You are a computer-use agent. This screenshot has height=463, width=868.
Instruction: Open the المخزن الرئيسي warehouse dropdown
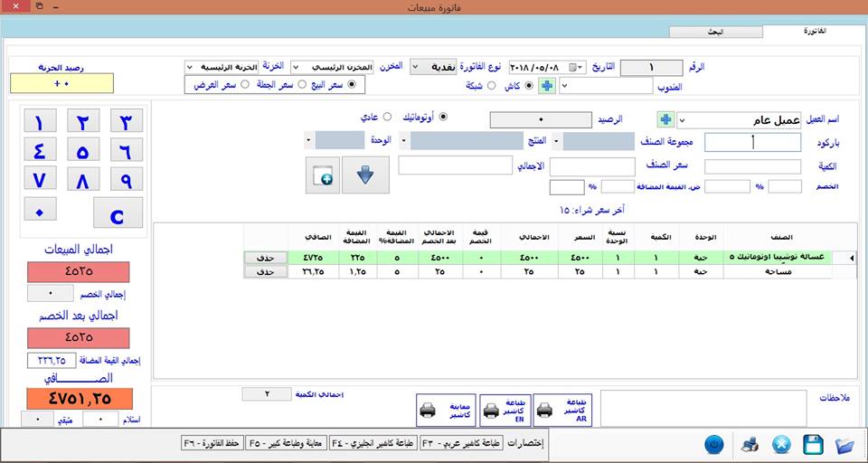pyautogui.click(x=332, y=67)
